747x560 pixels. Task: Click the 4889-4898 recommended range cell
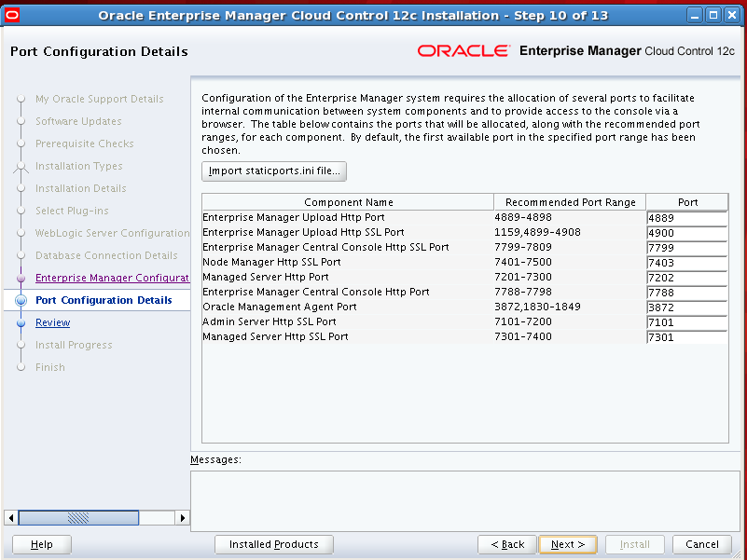coord(523,217)
